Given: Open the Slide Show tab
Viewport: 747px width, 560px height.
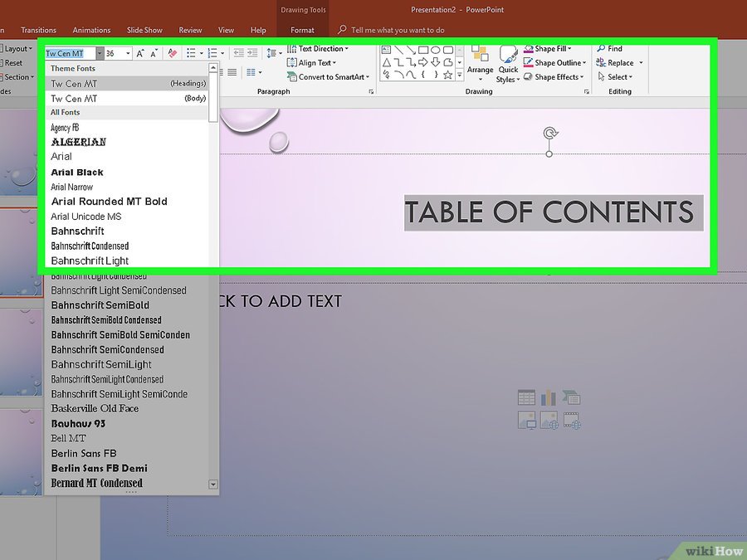Looking at the screenshot, I should coord(144,30).
